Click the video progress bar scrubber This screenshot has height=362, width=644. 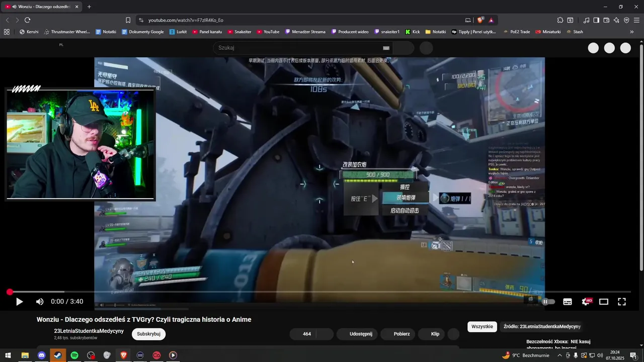pos(10,292)
